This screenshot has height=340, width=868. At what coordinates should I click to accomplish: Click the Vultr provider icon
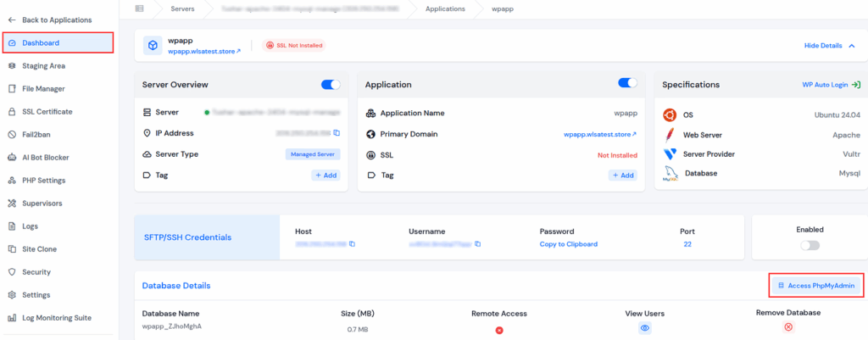tap(670, 154)
